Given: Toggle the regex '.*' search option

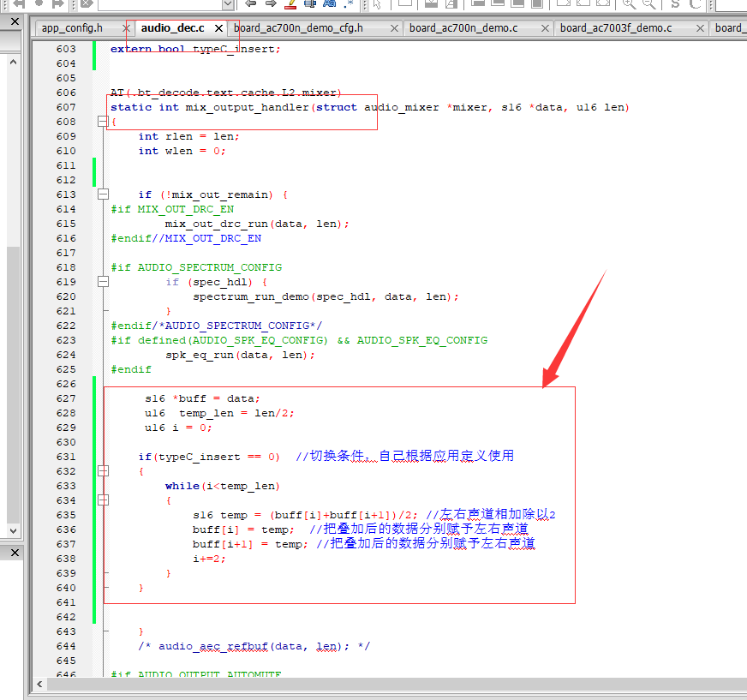Looking at the screenshot, I should (349, 3).
